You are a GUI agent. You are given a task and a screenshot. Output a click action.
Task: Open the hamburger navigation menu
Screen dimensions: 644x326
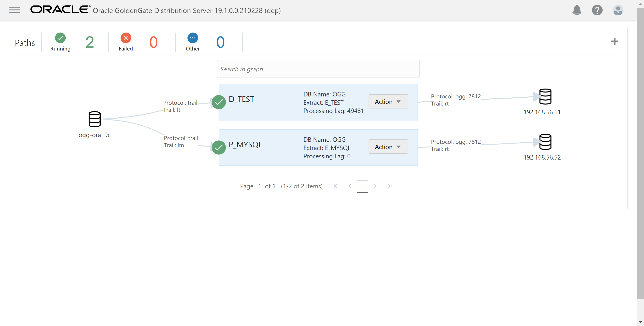click(x=14, y=10)
